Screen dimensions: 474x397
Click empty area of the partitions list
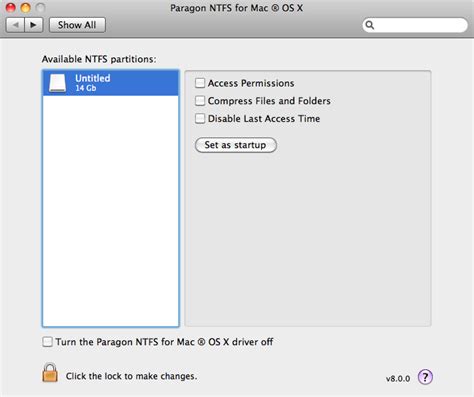(111, 210)
